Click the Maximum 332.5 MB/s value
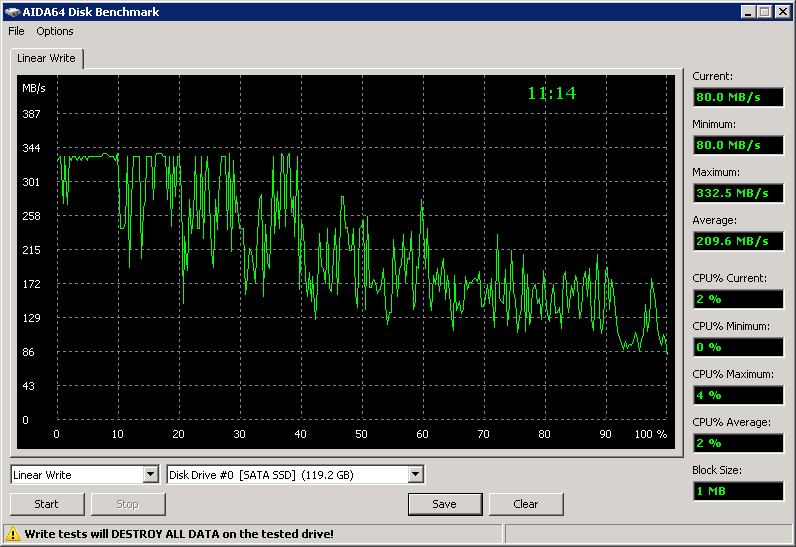The height and width of the screenshot is (547, 796). (738, 193)
